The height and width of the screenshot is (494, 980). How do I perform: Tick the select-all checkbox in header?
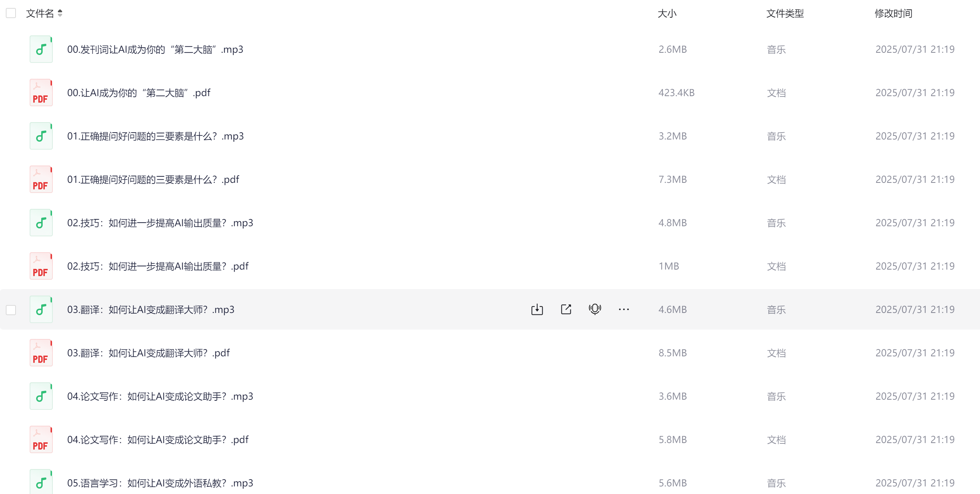(10, 13)
